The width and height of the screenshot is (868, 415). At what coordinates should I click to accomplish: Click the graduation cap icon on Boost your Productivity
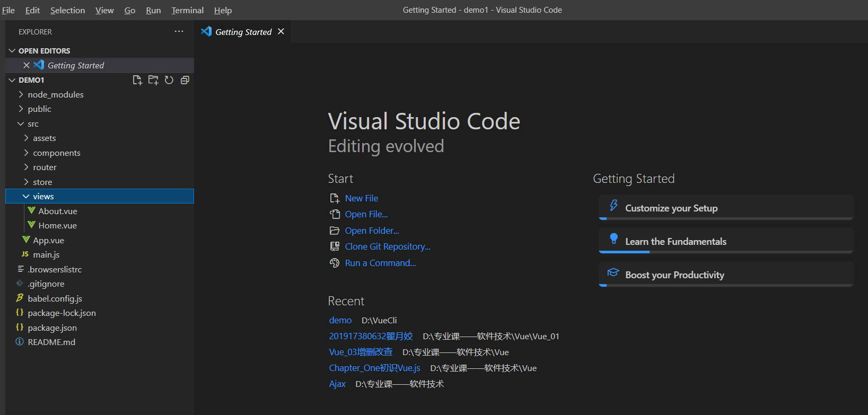[x=613, y=272]
